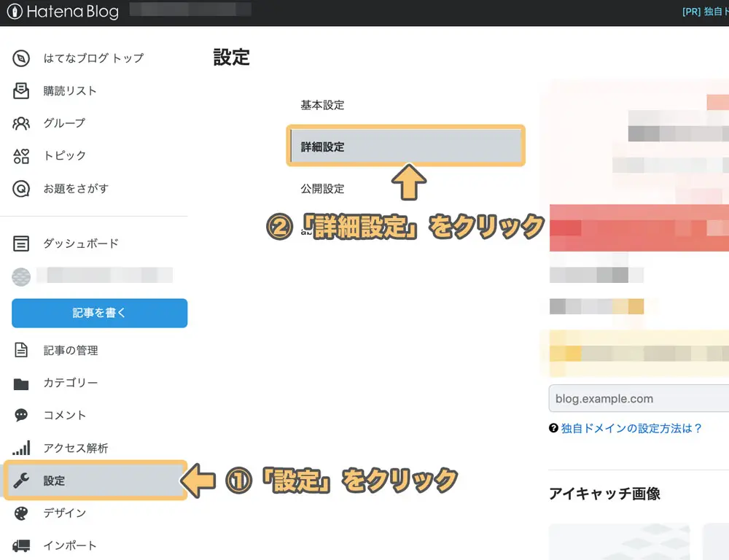Click the コメント speech bubble icon

tap(21, 415)
